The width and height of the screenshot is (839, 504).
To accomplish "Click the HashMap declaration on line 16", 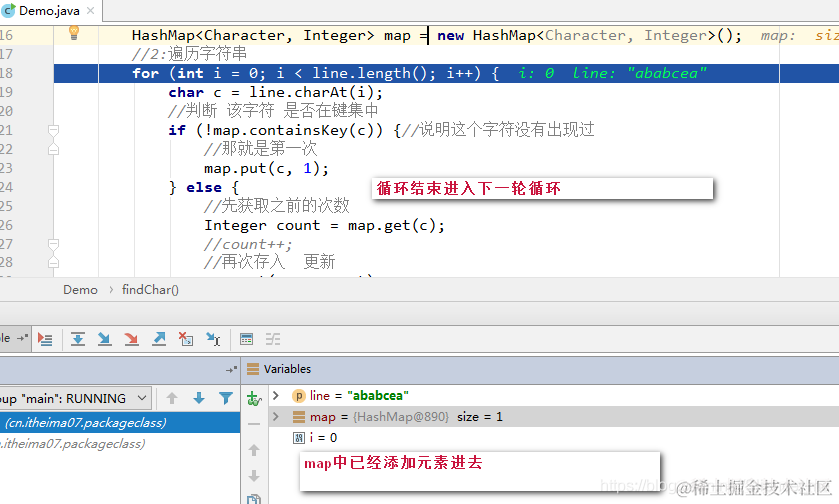I will 436,35.
